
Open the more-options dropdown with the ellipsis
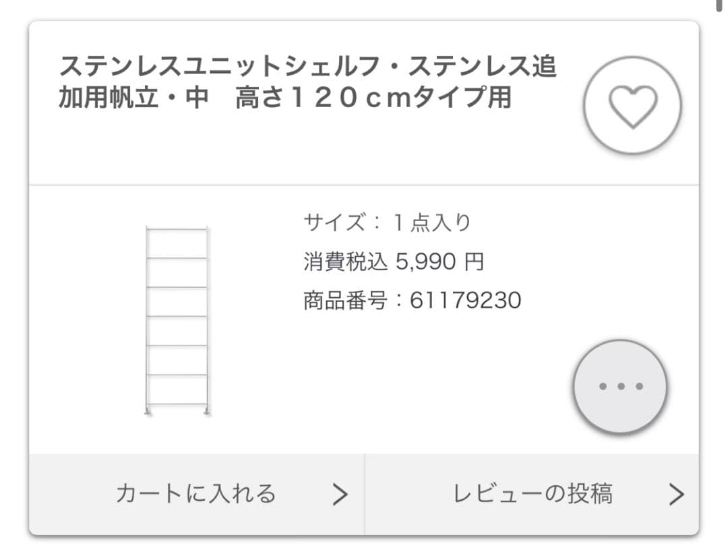tap(619, 387)
